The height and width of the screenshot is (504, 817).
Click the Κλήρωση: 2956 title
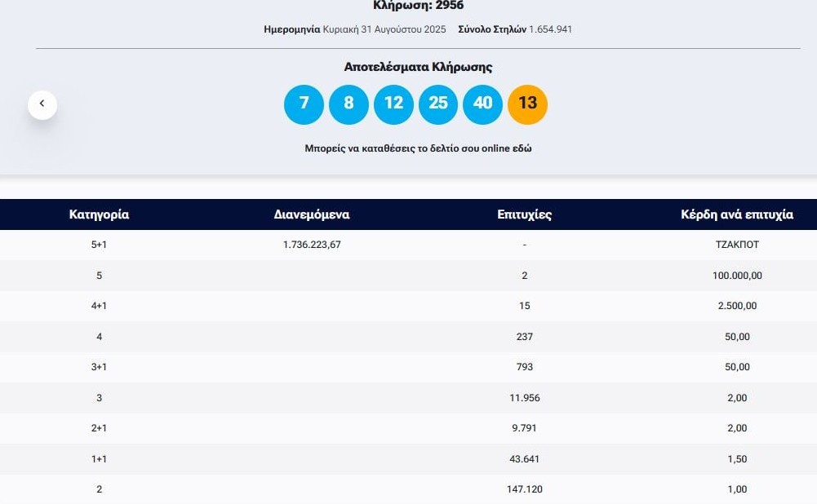pyautogui.click(x=418, y=6)
